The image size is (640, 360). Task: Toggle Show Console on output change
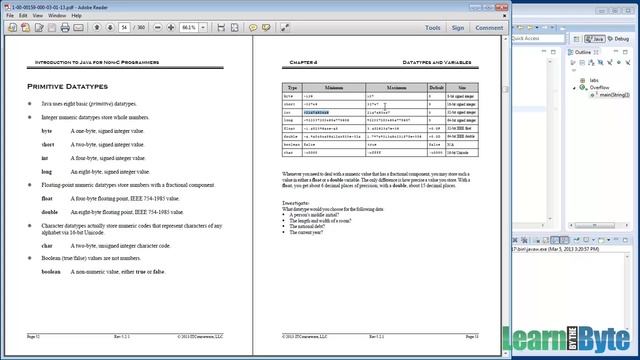pyautogui.click(x=555, y=240)
